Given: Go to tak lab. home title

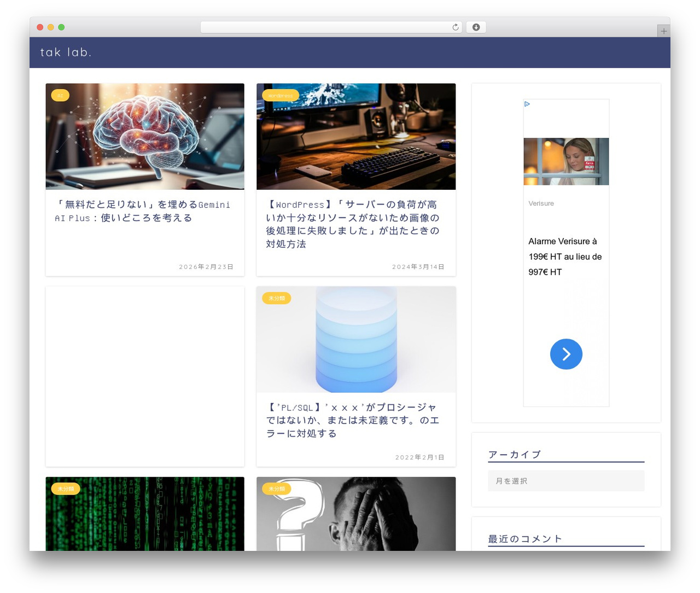Looking at the screenshot, I should click(66, 53).
